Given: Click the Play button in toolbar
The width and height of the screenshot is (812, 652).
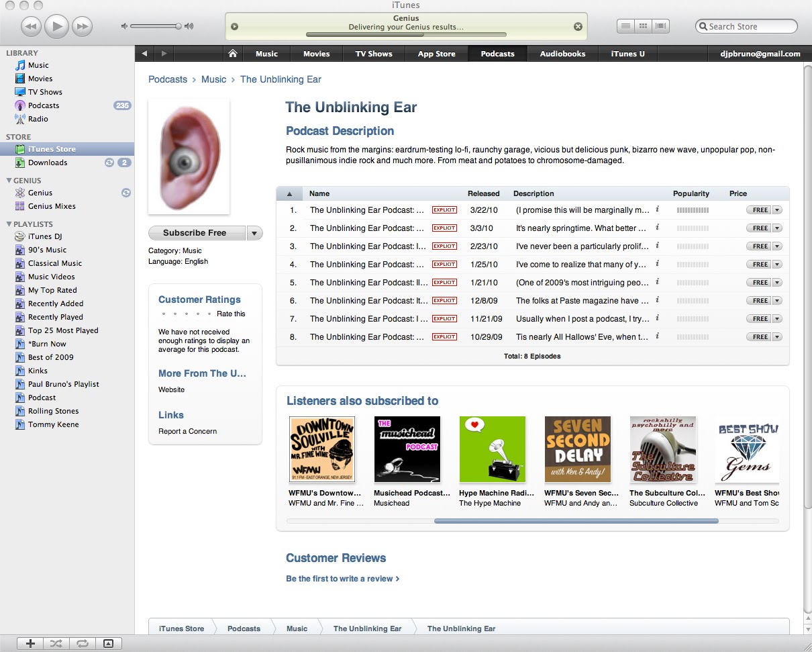Looking at the screenshot, I should (57, 26).
